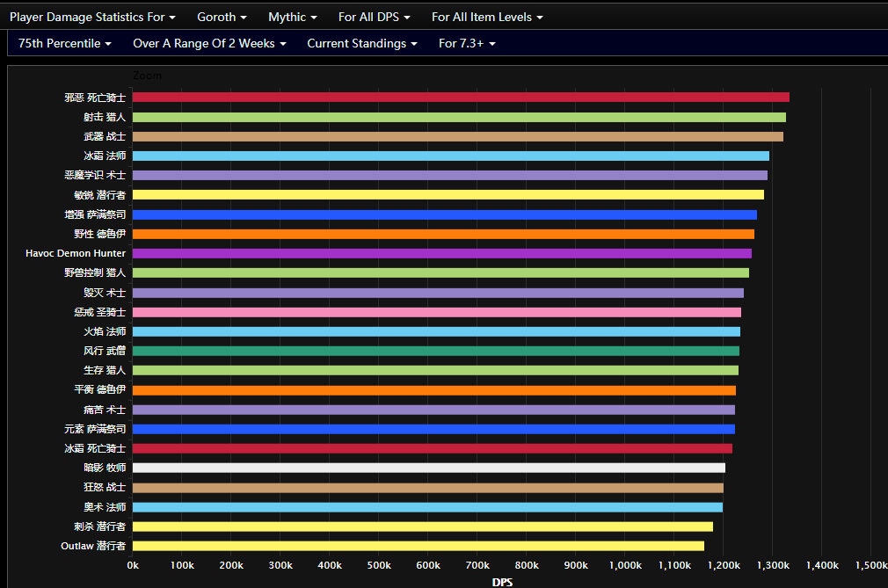The height and width of the screenshot is (588, 888).
Task: Click the 狂怒 战士 tan bar
Action: pos(428,487)
